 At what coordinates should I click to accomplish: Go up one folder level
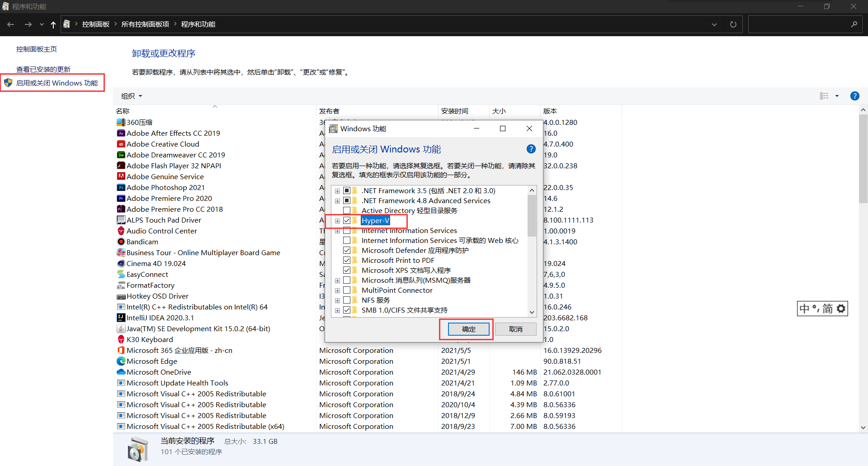tap(53, 24)
